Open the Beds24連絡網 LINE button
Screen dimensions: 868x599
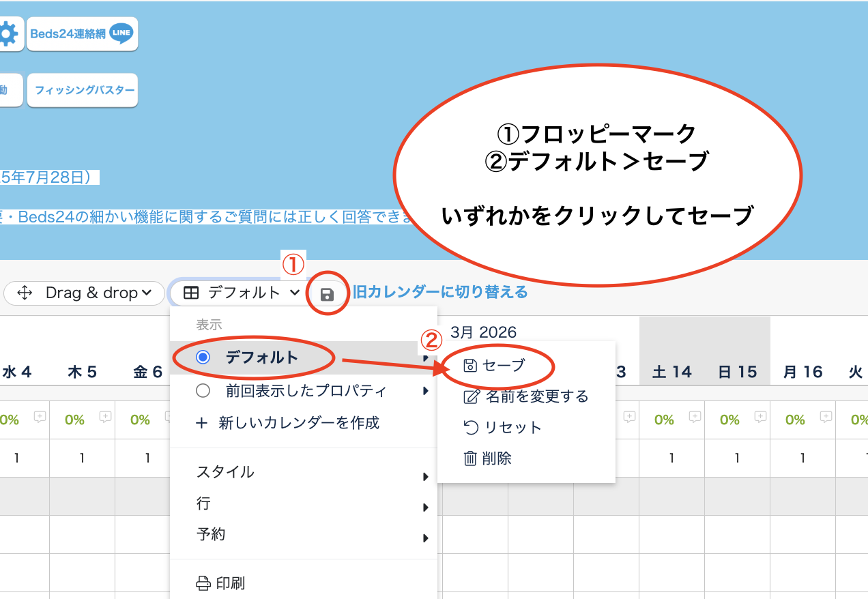[82, 34]
